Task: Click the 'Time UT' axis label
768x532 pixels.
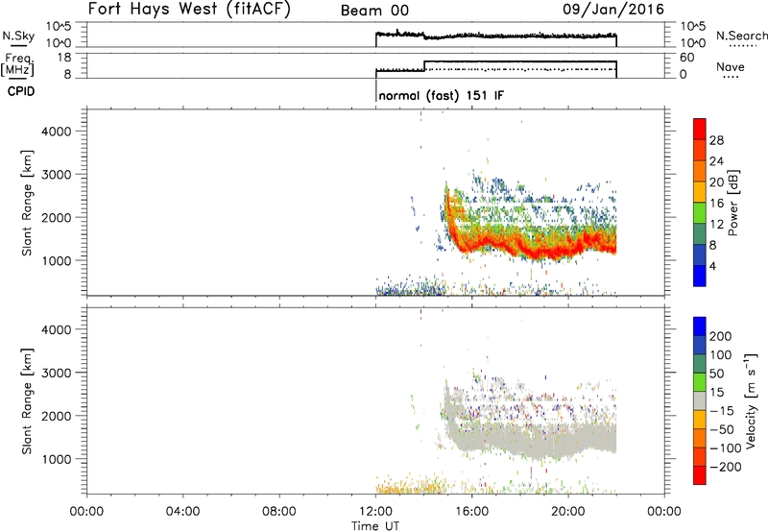Action: tap(375, 526)
